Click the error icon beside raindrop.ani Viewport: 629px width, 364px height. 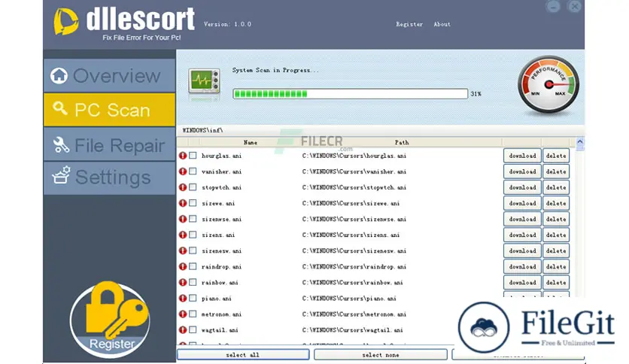(183, 266)
